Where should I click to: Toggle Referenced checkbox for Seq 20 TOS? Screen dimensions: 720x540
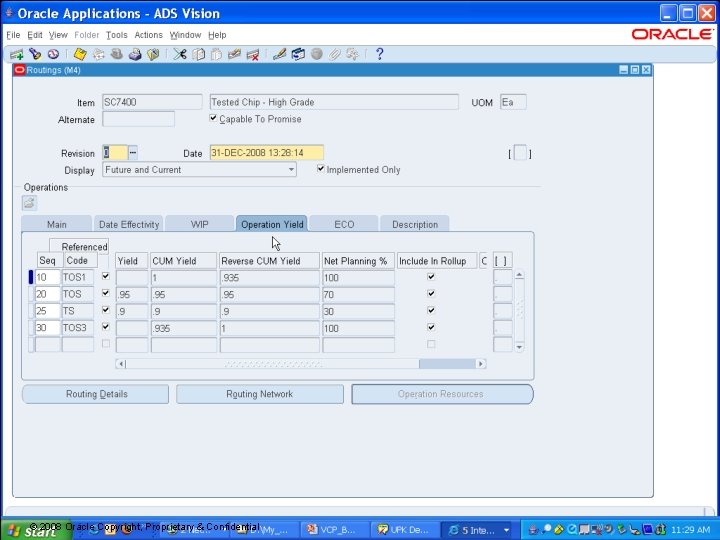coord(106,293)
